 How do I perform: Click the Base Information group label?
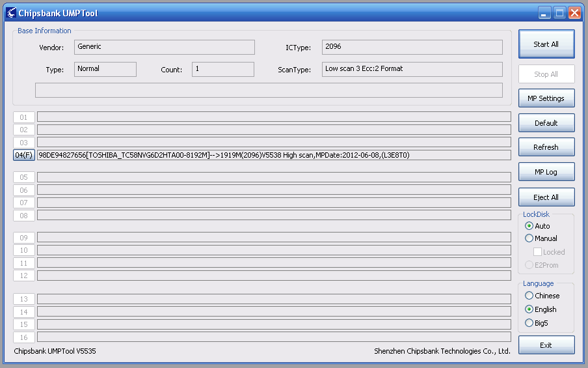tap(44, 31)
